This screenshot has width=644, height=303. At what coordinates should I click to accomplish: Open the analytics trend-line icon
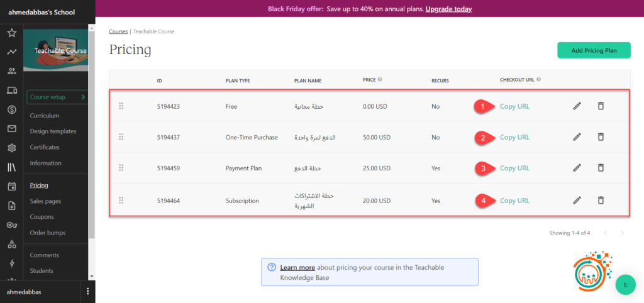pos(11,52)
